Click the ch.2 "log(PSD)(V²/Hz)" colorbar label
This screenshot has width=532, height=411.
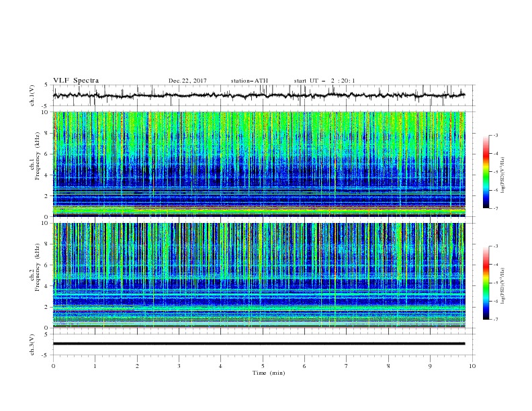[x=503, y=285]
